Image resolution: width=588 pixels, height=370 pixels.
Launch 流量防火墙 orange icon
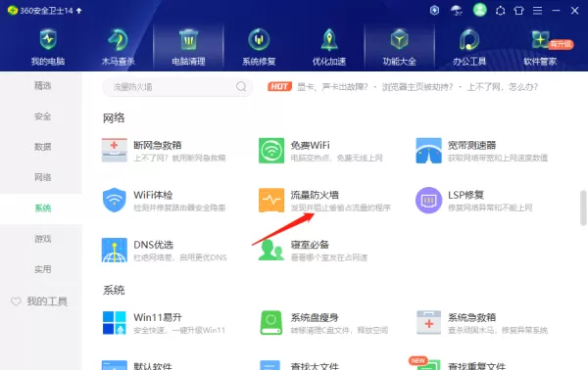pos(271,200)
